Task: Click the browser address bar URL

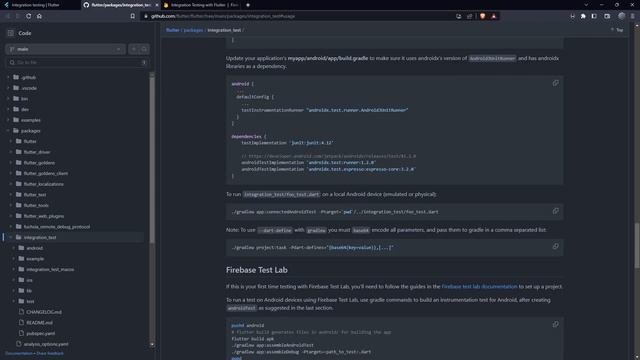Action: click(x=223, y=16)
